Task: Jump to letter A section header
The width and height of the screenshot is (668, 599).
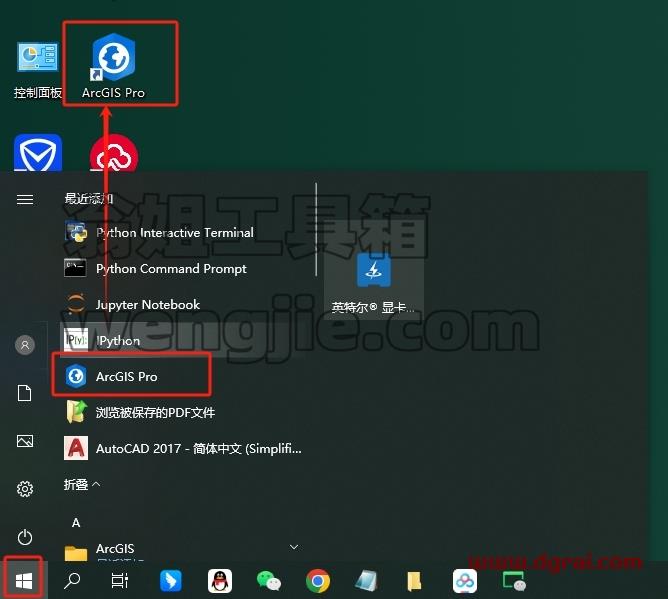Action: pos(76,523)
